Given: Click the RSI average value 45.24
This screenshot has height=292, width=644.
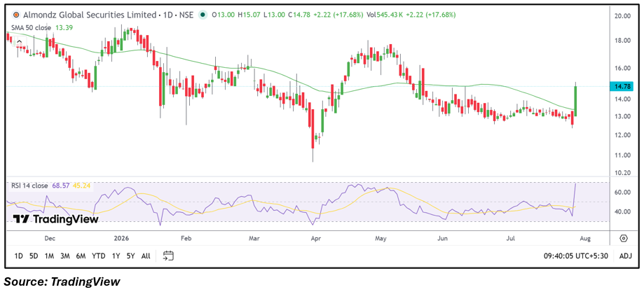Looking at the screenshot, I should 81,186.
